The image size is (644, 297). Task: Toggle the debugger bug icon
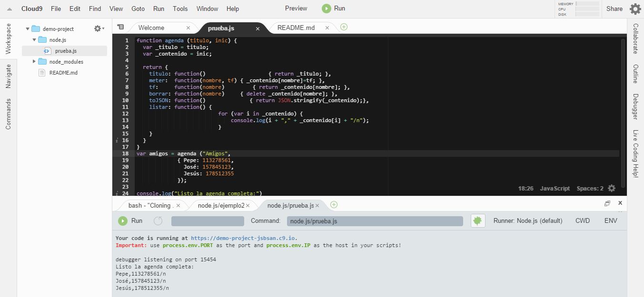[x=478, y=220]
